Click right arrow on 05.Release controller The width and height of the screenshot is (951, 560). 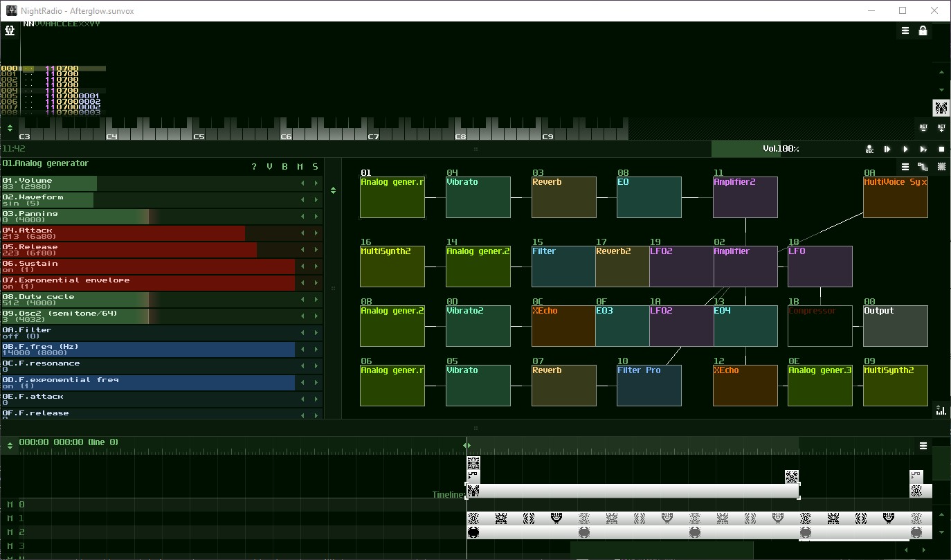click(x=316, y=250)
